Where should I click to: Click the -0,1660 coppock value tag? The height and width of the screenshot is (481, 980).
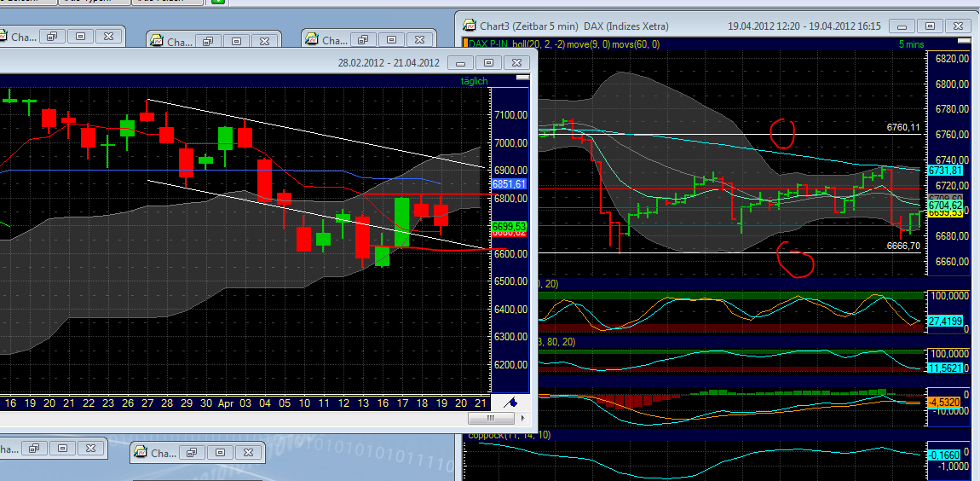pyautogui.click(x=943, y=455)
